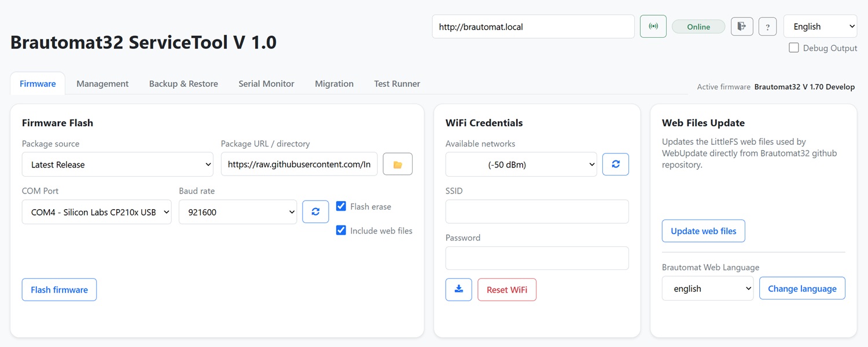Image resolution: width=868 pixels, height=347 pixels.
Task: Enable the Debug Output checkbox
Action: tap(794, 48)
